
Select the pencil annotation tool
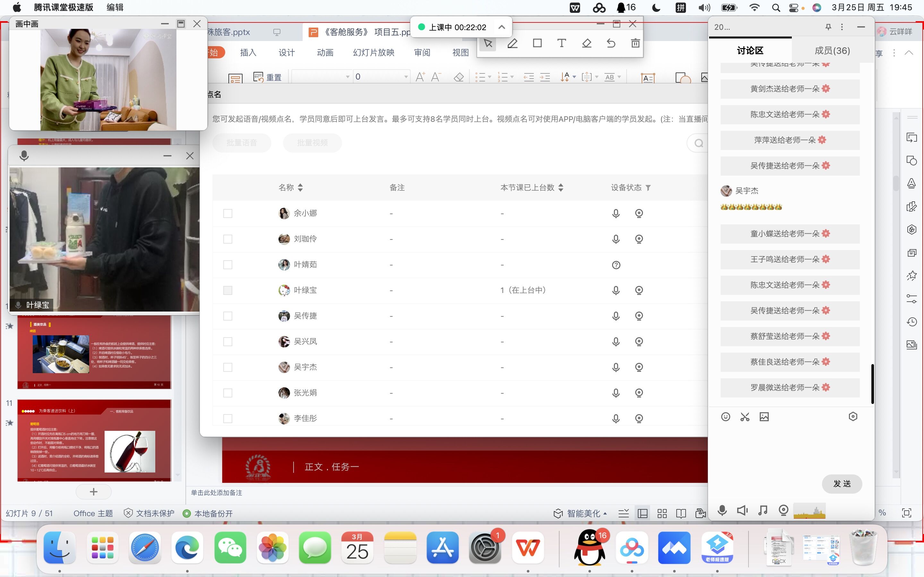tap(512, 44)
